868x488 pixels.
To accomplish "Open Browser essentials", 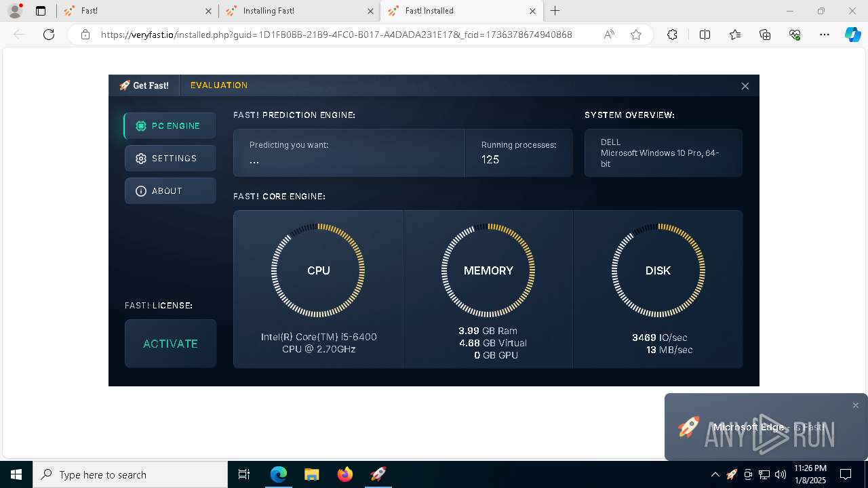I will pyautogui.click(x=795, y=35).
